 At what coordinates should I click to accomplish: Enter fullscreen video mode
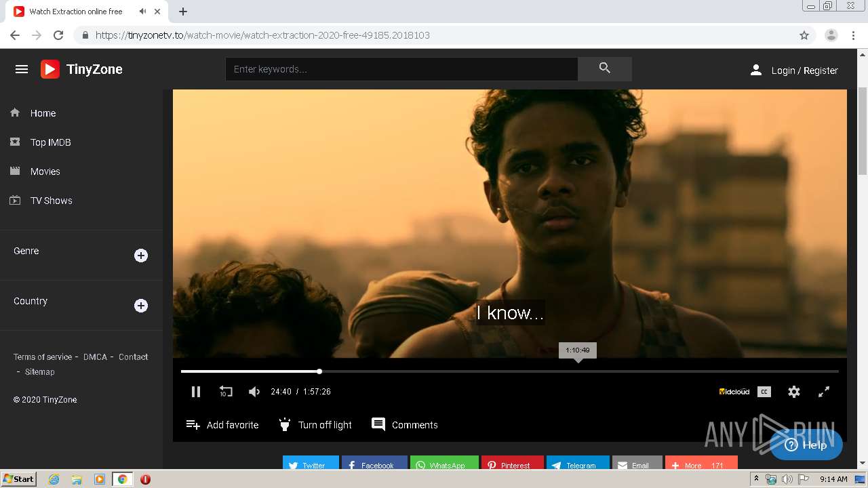(x=824, y=392)
